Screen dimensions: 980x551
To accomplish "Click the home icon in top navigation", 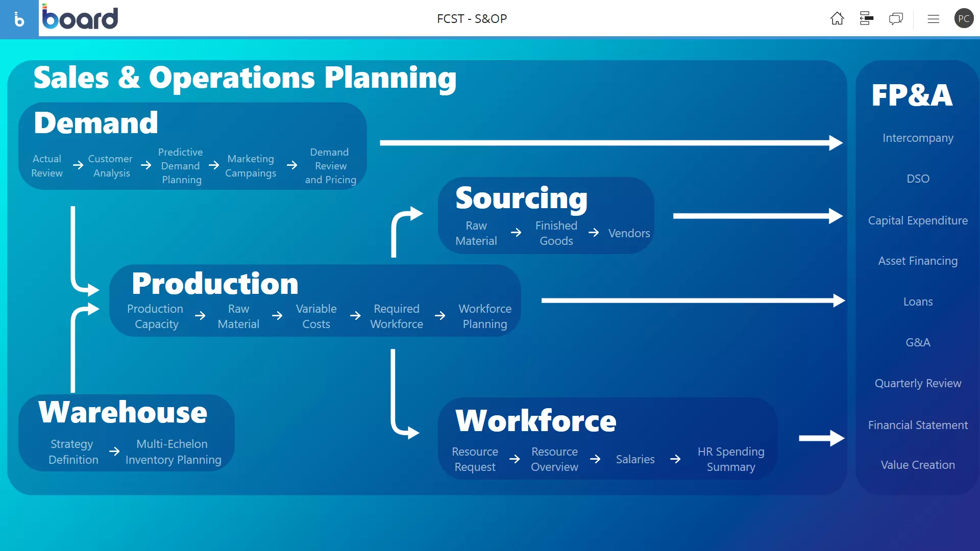I will coord(837,18).
